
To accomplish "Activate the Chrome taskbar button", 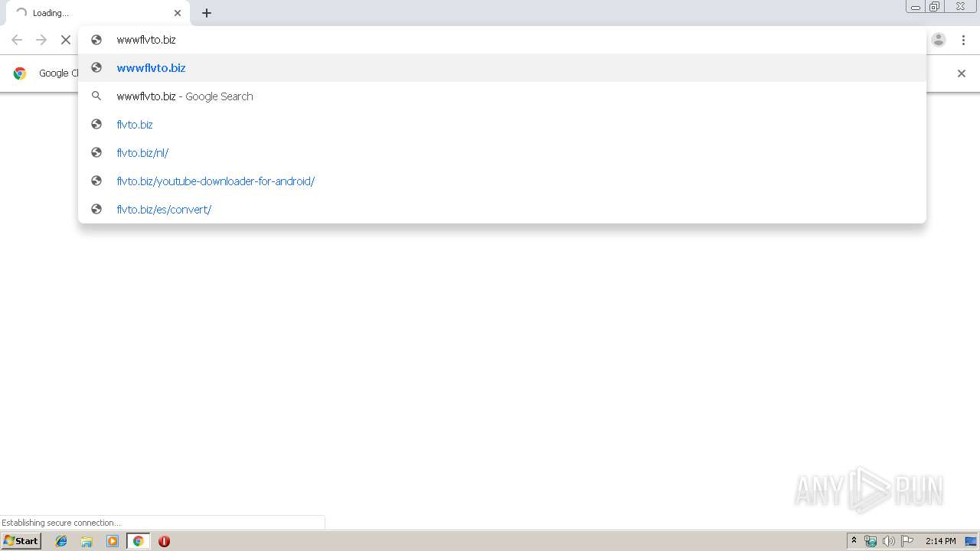I will [x=138, y=541].
